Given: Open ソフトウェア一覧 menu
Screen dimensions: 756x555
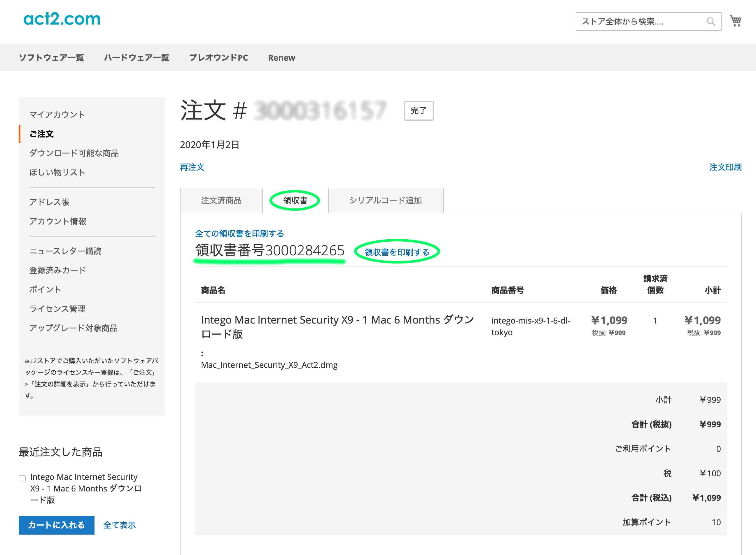Looking at the screenshot, I should pyautogui.click(x=51, y=57).
